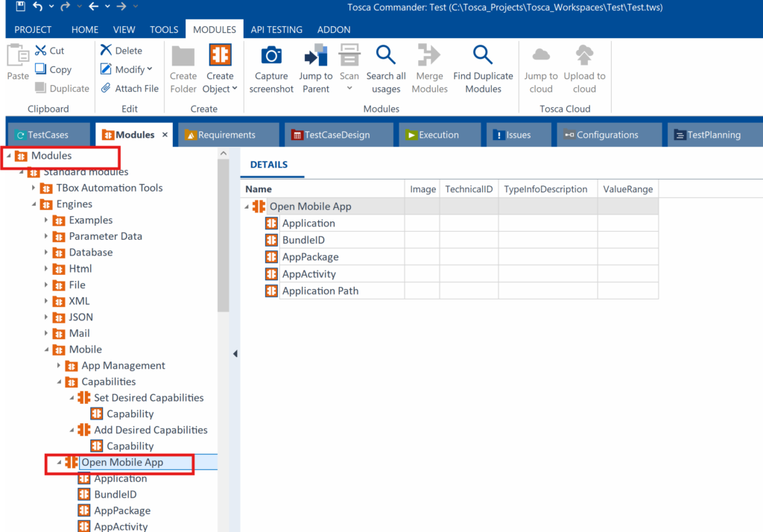Expand the Parameter Data folder

pyautogui.click(x=46, y=236)
